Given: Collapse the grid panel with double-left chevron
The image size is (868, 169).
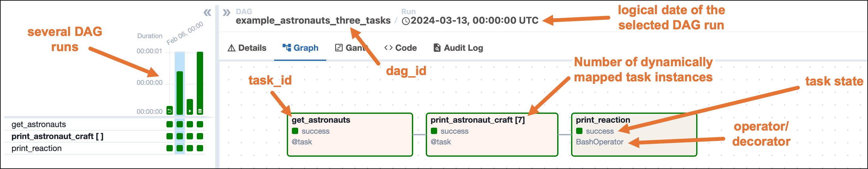Looking at the screenshot, I should (207, 13).
